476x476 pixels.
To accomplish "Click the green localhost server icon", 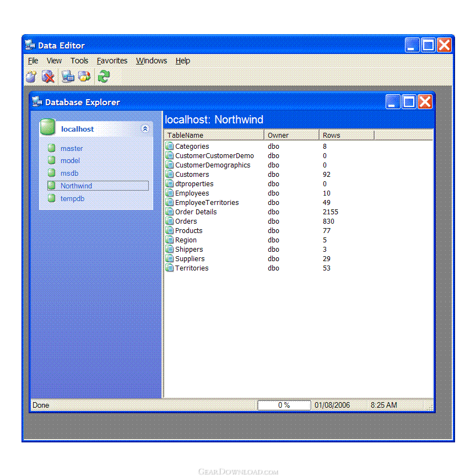I will (48, 127).
